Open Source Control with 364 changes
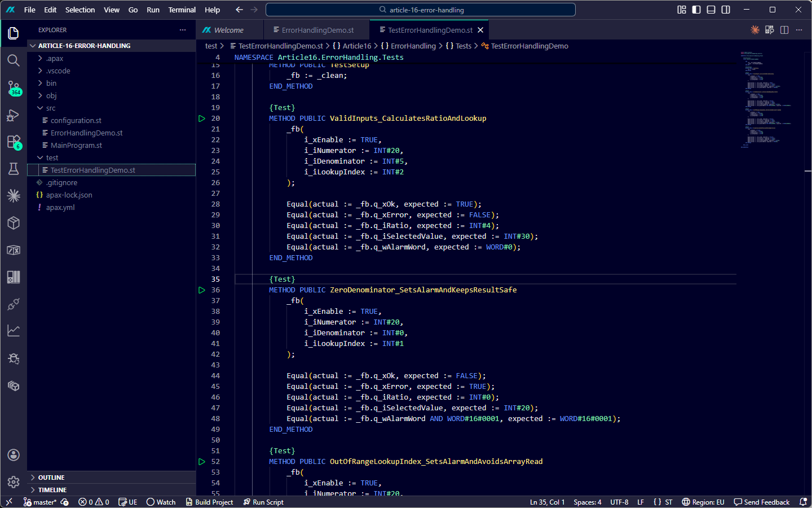Screen dimensions: 812x508 point(14,87)
